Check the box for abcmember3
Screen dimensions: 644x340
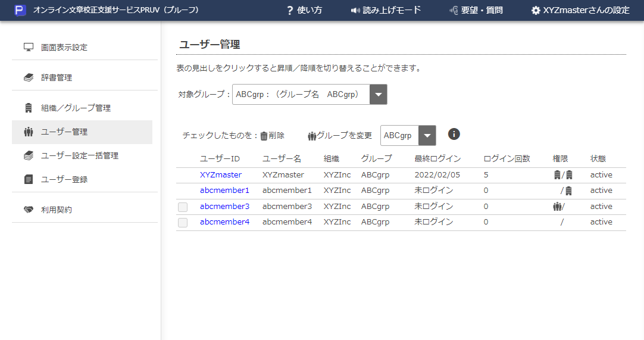click(x=183, y=207)
